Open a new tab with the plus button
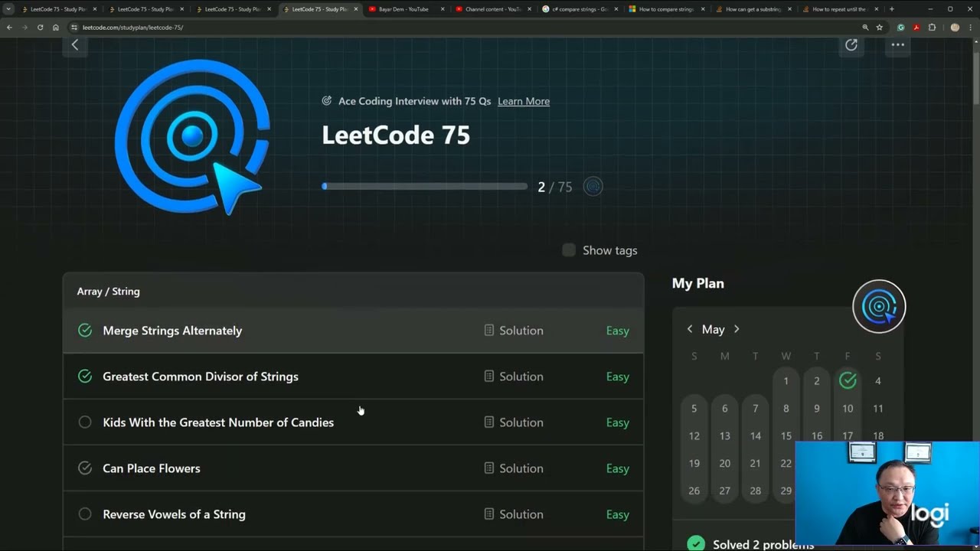Viewport: 980px width, 551px height. click(x=891, y=9)
